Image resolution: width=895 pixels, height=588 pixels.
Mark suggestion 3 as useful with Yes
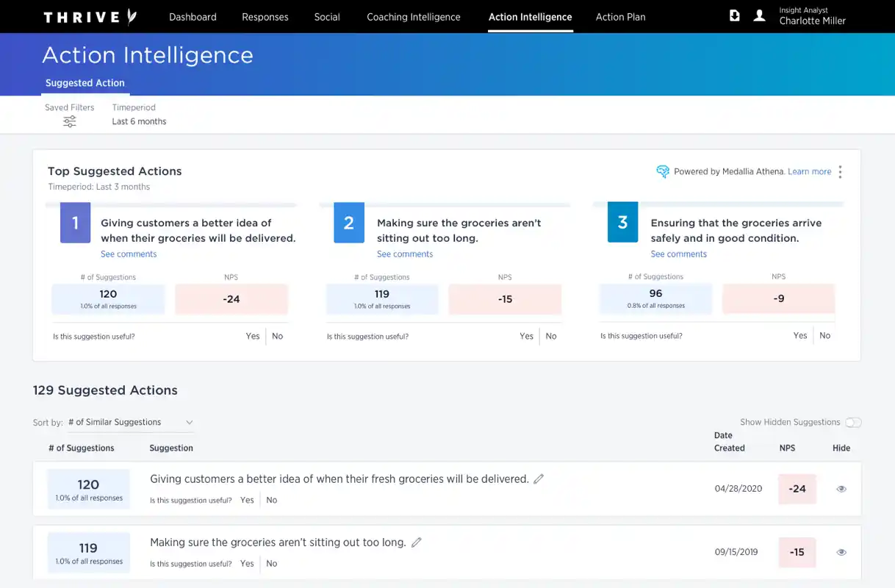click(800, 336)
